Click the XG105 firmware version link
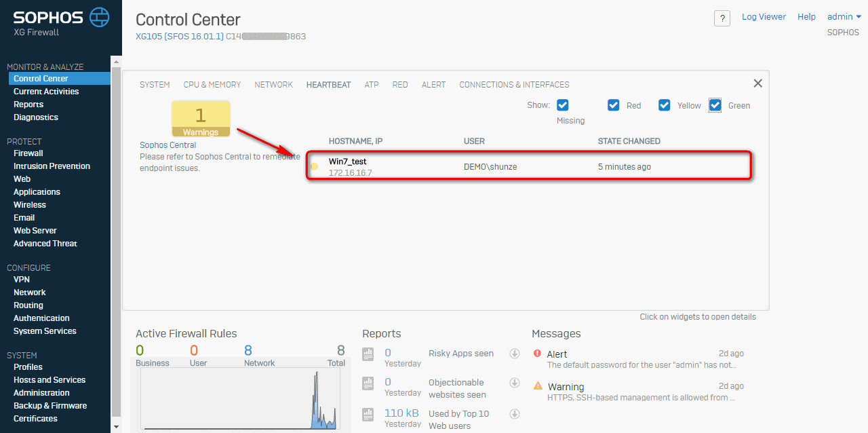 tap(180, 36)
